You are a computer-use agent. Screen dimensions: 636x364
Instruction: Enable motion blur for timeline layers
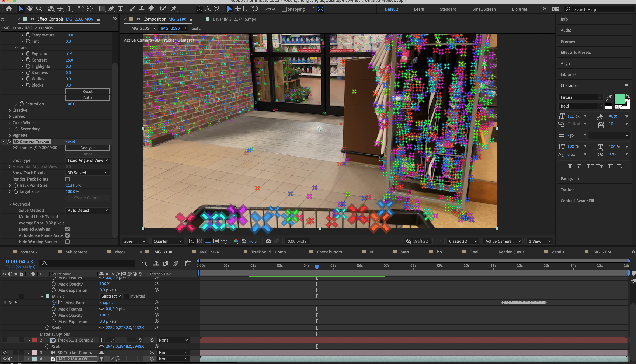point(175,263)
